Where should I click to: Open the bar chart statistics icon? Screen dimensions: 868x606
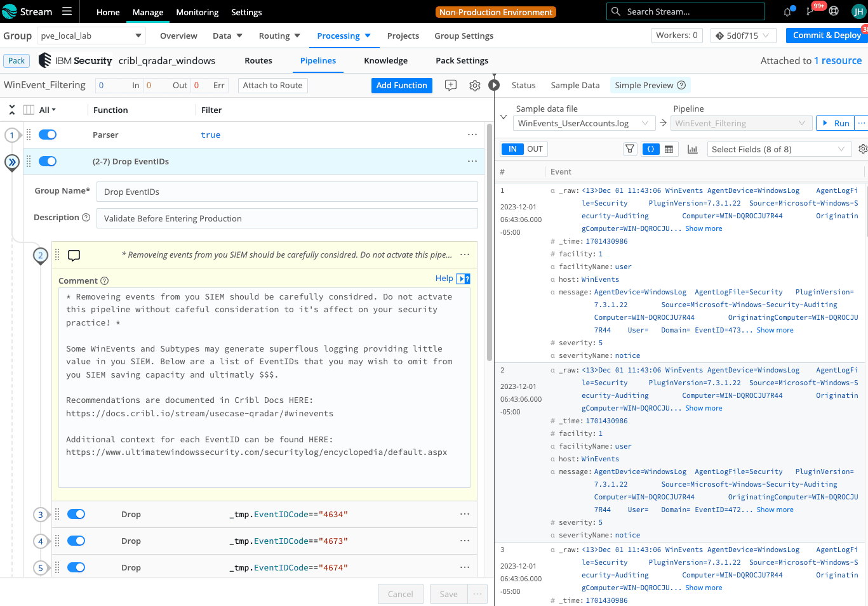tap(692, 149)
